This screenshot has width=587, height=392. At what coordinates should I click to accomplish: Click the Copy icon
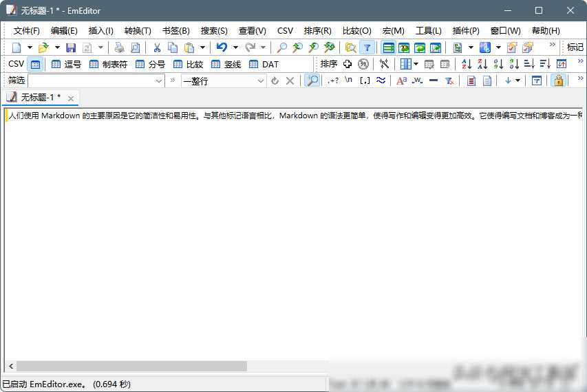coord(173,47)
